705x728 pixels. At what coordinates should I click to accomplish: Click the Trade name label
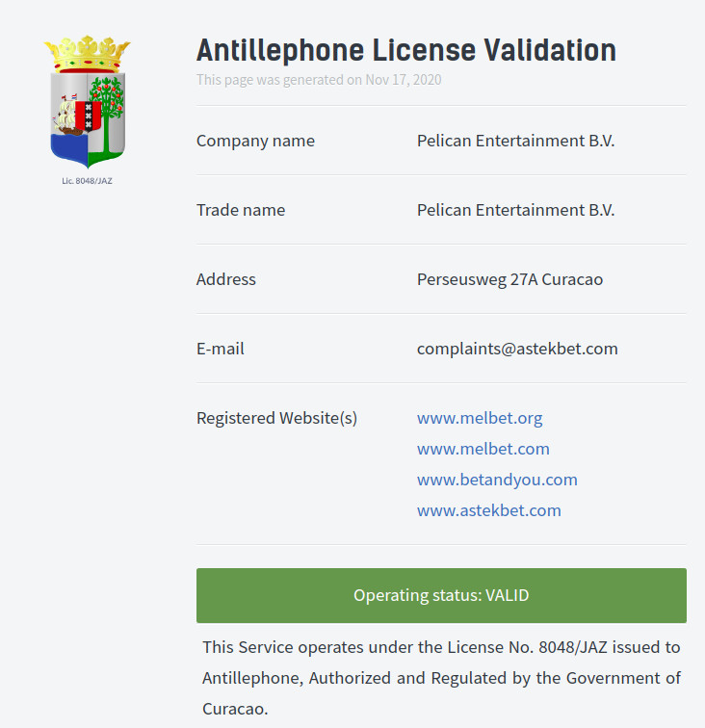tap(241, 210)
